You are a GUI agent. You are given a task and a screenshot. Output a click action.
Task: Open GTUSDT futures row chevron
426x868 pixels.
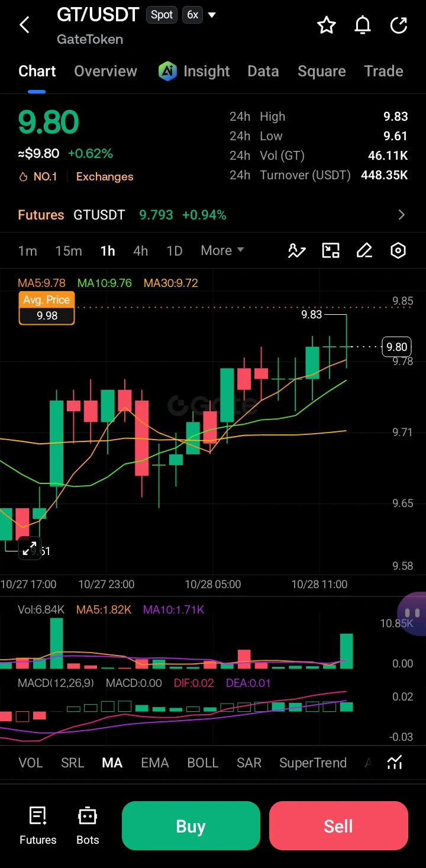[x=402, y=215]
